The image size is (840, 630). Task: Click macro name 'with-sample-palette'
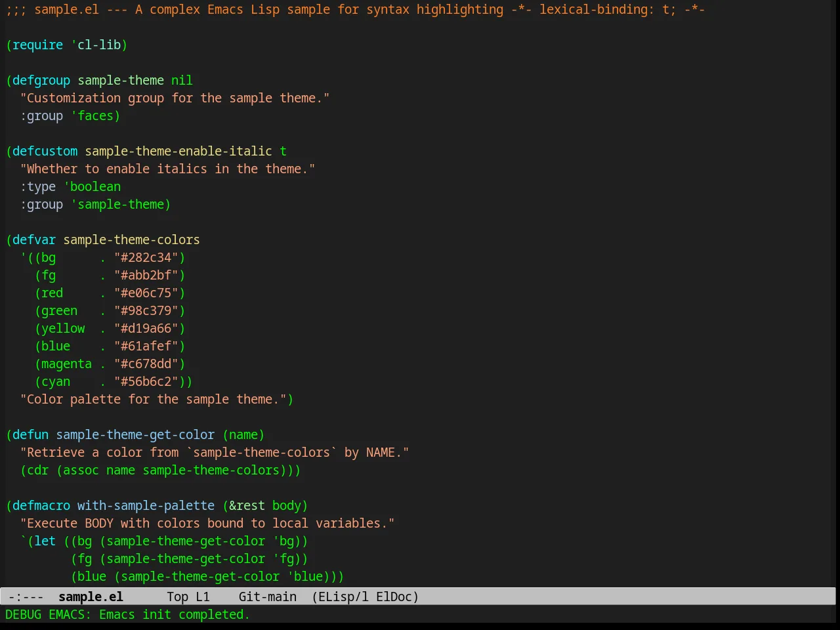[146, 505]
